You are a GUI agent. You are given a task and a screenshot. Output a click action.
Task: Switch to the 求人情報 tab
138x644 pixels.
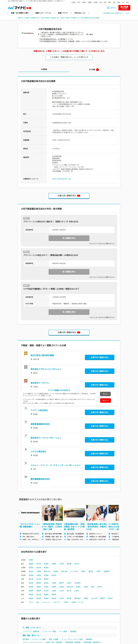pyautogui.click(x=94, y=70)
